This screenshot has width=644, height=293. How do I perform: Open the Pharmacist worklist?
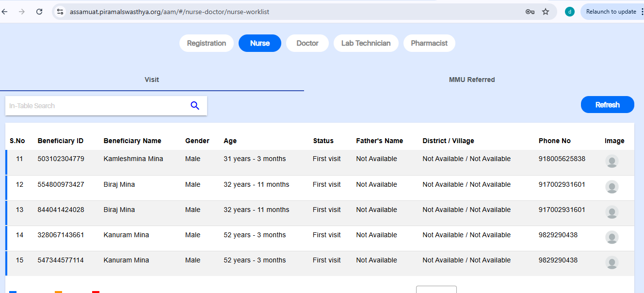(429, 43)
